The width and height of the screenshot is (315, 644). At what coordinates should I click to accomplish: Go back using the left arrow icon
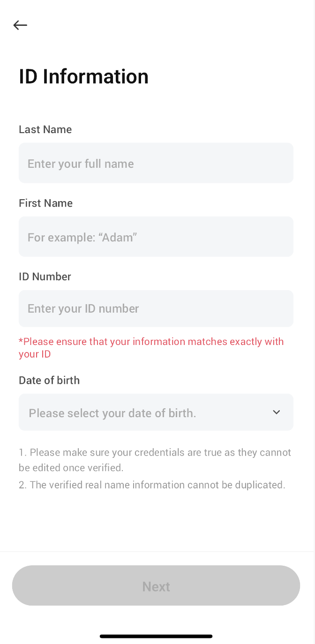click(x=20, y=25)
